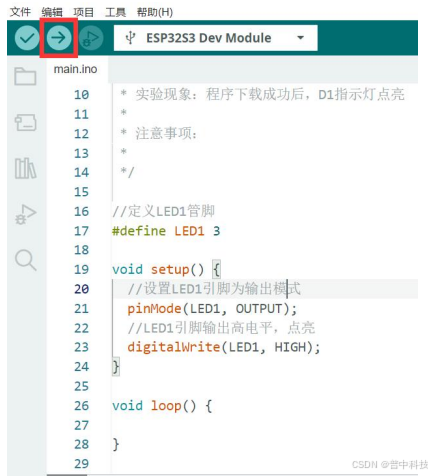The width and height of the screenshot is (432, 476).
Task: Click the closing brace on line 28
Action: (x=116, y=444)
